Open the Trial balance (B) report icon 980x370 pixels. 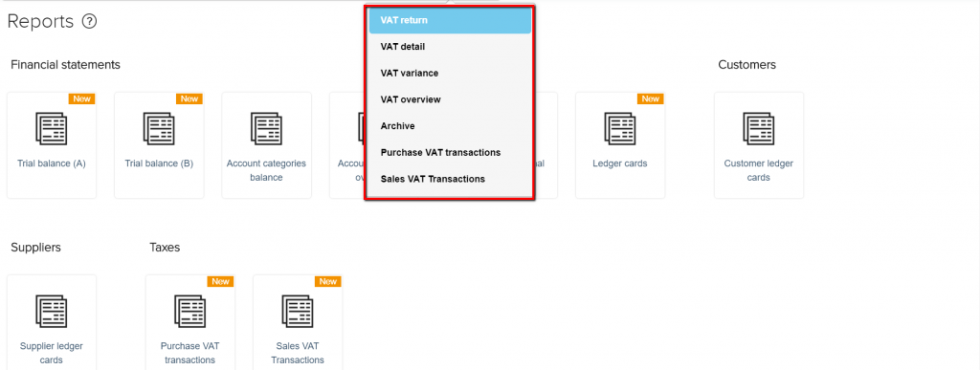click(159, 128)
